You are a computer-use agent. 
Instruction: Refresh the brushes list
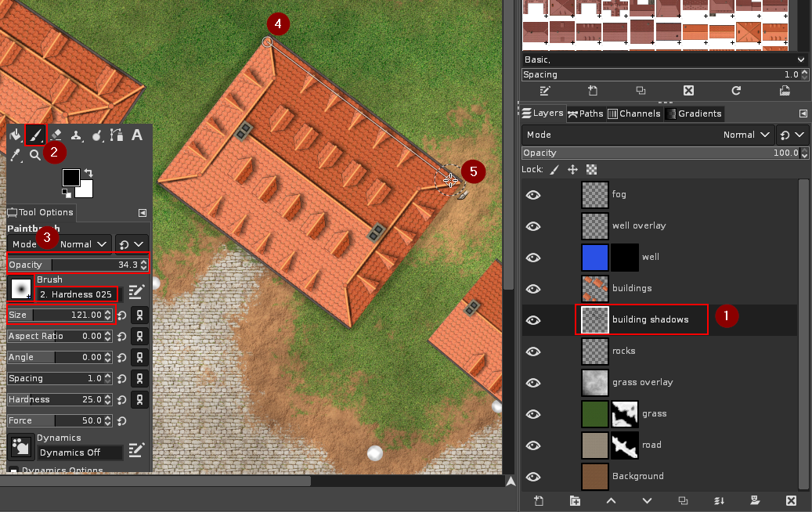coord(736,91)
